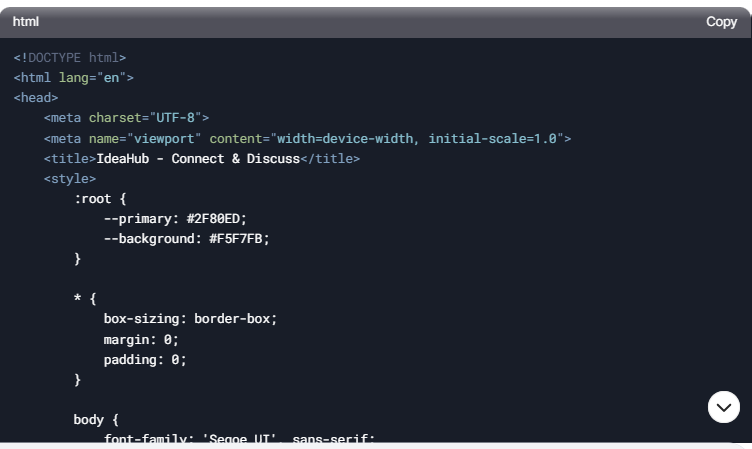The width and height of the screenshot is (752, 449).
Task: Copy the code block contents
Action: pos(721,22)
